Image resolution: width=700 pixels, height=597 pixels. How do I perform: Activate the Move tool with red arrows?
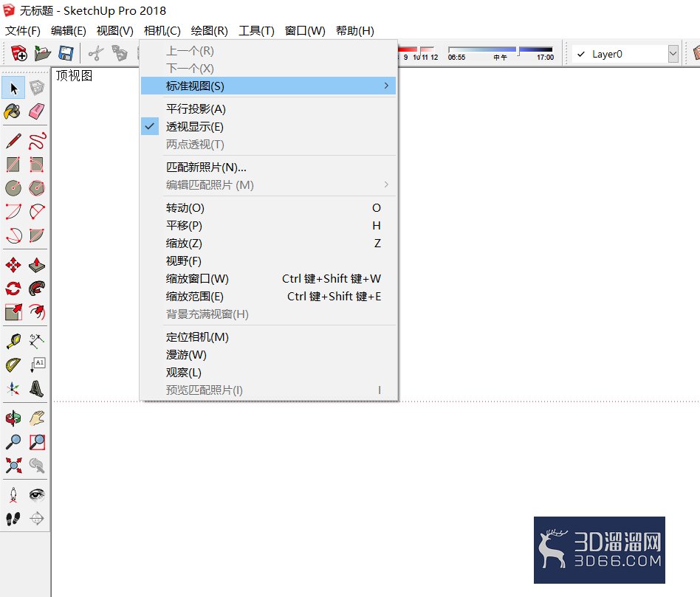[x=13, y=265]
